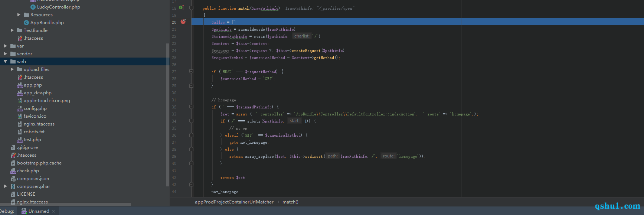Close the Unnamed debug tab

[53, 211]
